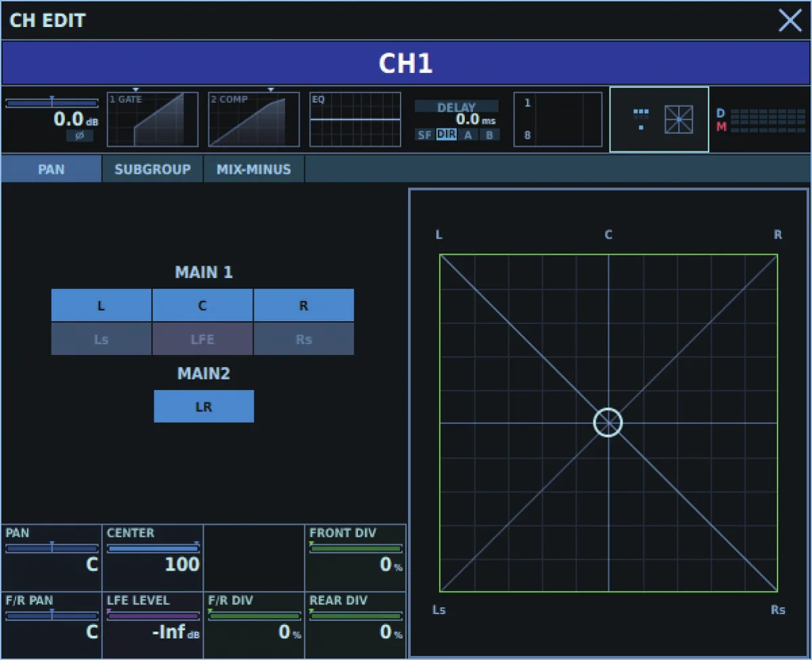Image resolution: width=812 pixels, height=660 pixels.
Task: Click the DELAY label button
Action: 457,107
